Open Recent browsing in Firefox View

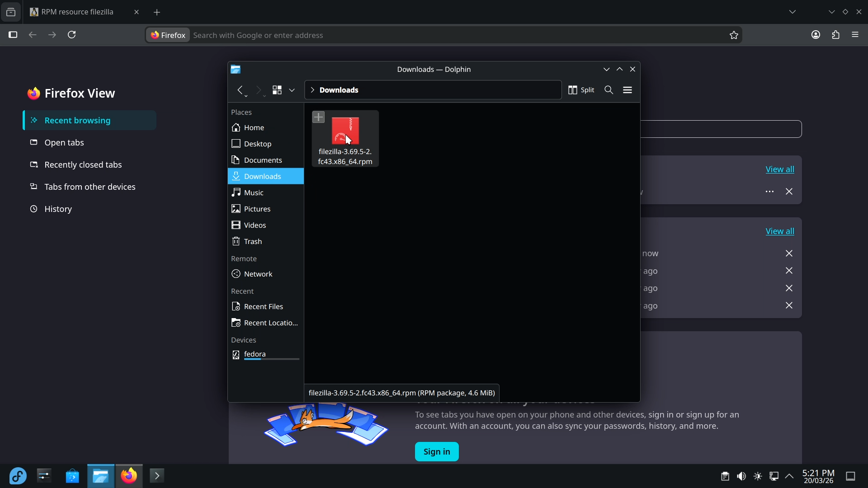pos(90,120)
